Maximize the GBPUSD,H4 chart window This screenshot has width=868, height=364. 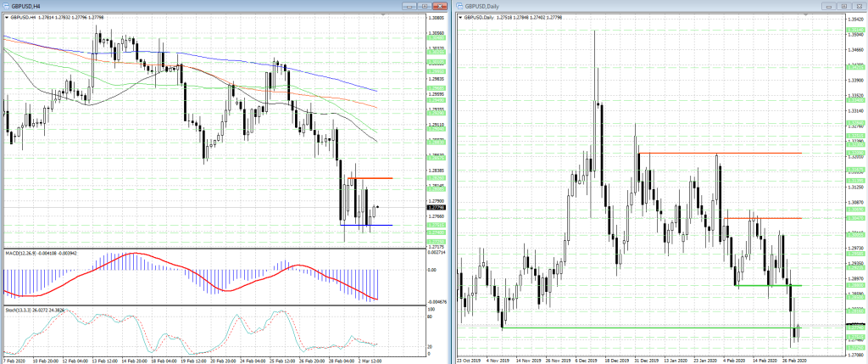(425, 6)
